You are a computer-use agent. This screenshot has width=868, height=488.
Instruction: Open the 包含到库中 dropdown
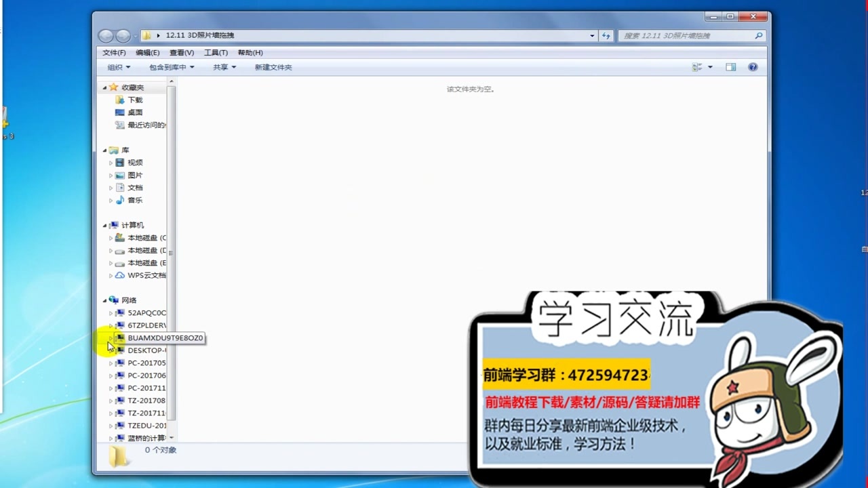pyautogui.click(x=172, y=67)
